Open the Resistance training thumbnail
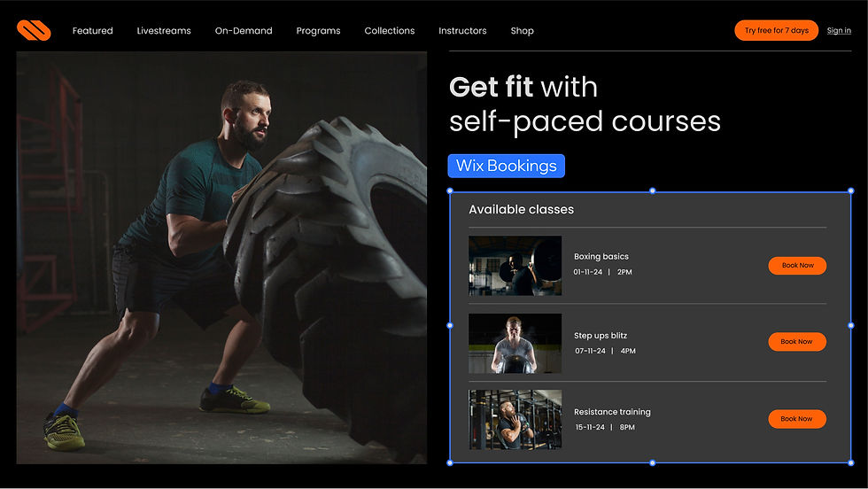 tap(515, 419)
